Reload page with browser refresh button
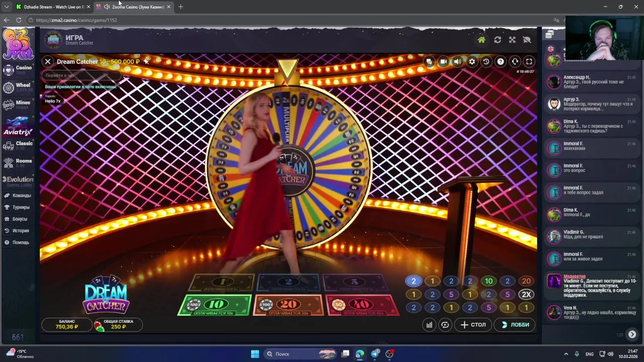The image size is (644, 362). pos(19,20)
